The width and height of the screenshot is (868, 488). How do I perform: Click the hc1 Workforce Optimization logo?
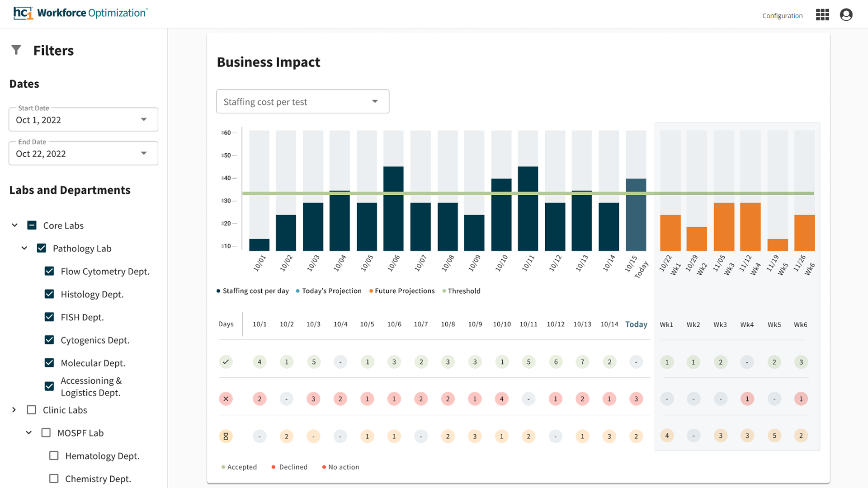tap(80, 13)
